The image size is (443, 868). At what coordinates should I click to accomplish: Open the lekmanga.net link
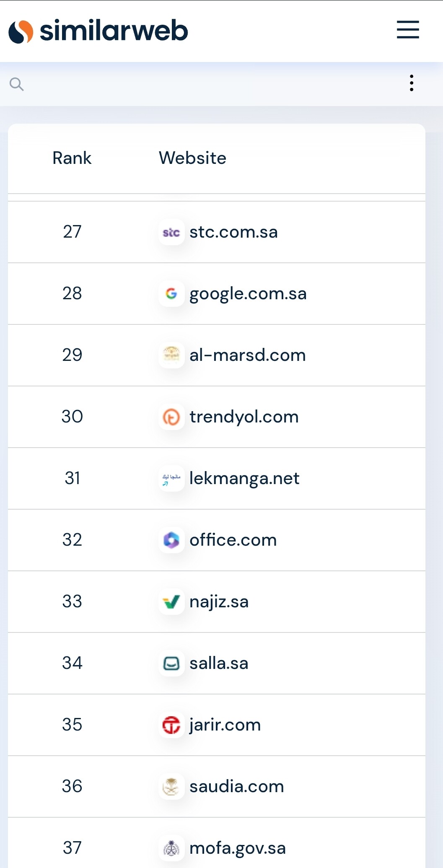pyautogui.click(x=244, y=478)
